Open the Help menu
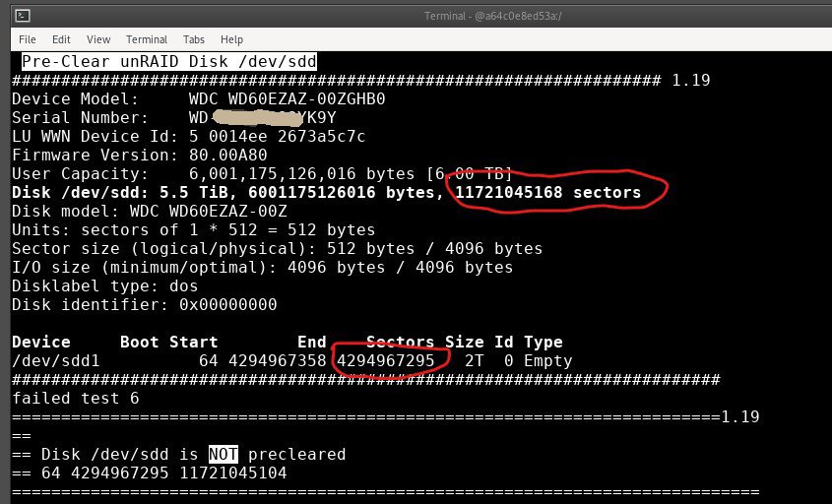Image resolution: width=832 pixels, height=504 pixels. pos(231,39)
